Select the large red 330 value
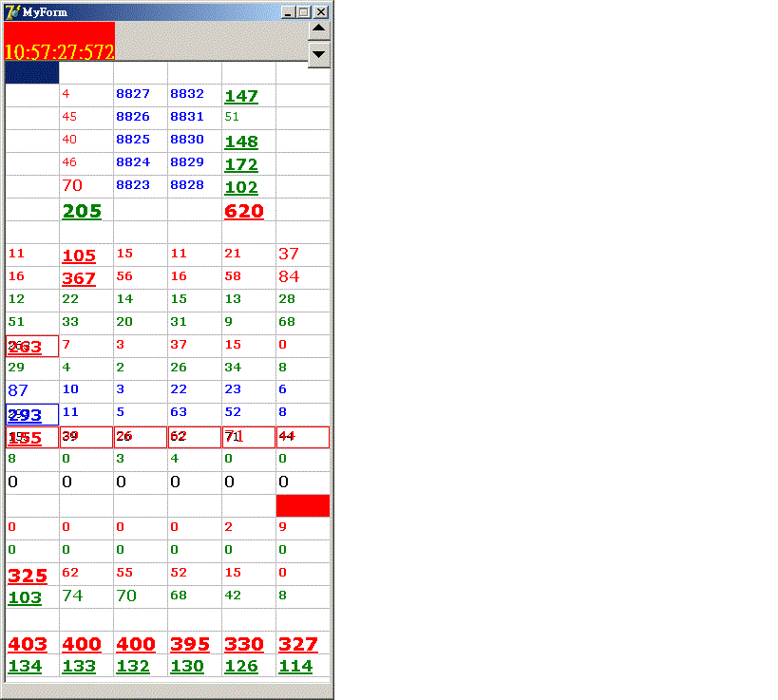 tap(244, 644)
